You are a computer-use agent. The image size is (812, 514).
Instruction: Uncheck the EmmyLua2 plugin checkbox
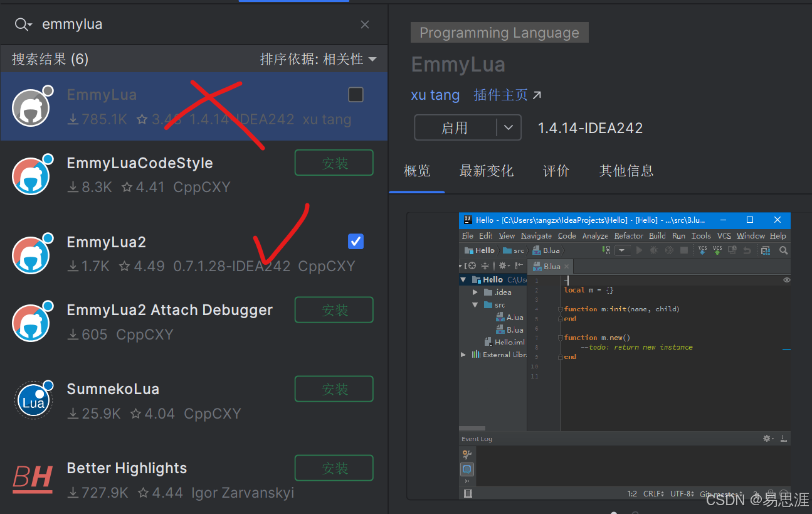pyautogui.click(x=356, y=241)
